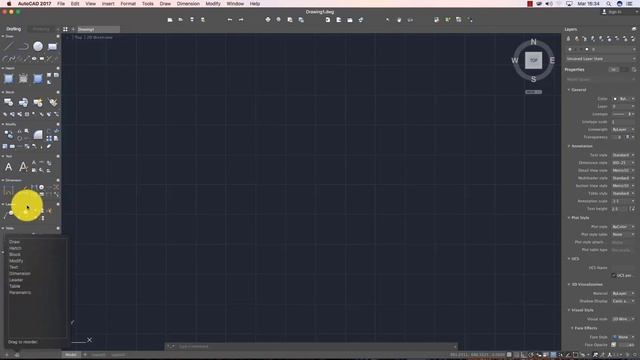Collapse the Plot Style section
Viewport: 640px width, 360px height.
569,218
